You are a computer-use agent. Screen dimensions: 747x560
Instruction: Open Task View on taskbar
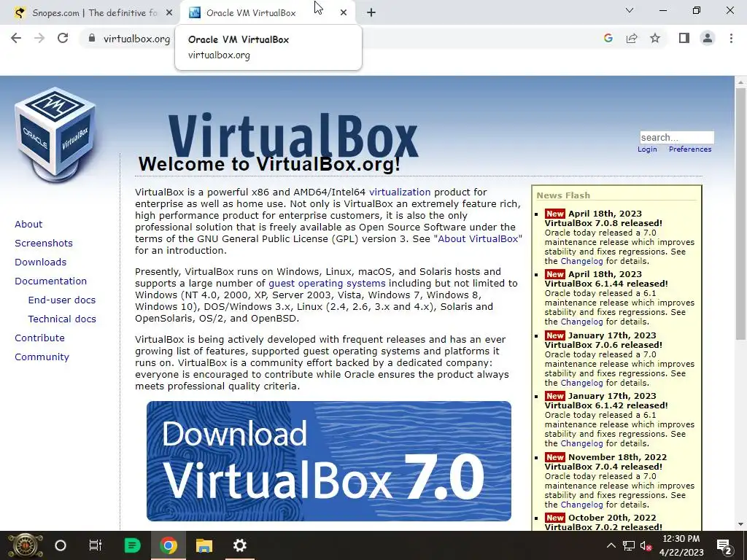click(96, 545)
